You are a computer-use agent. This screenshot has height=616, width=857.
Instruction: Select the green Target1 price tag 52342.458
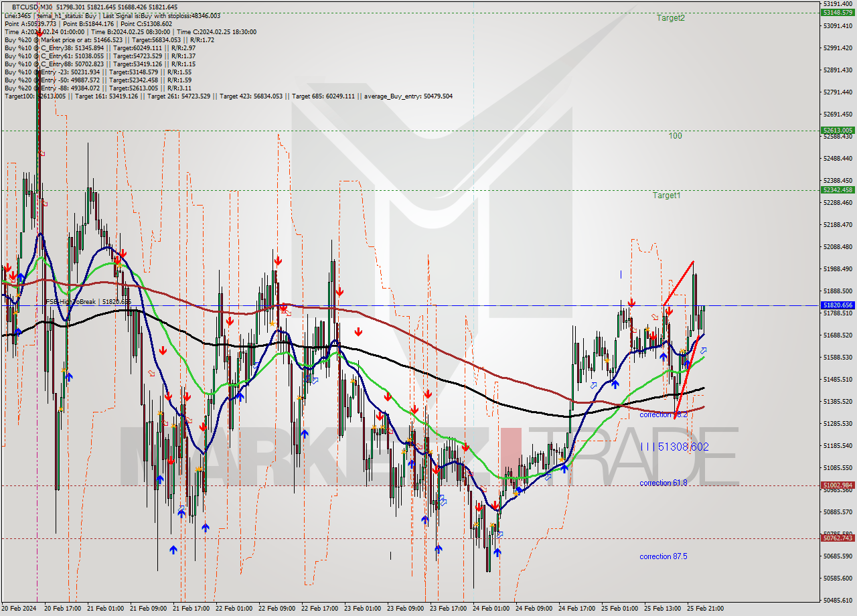[x=837, y=190]
